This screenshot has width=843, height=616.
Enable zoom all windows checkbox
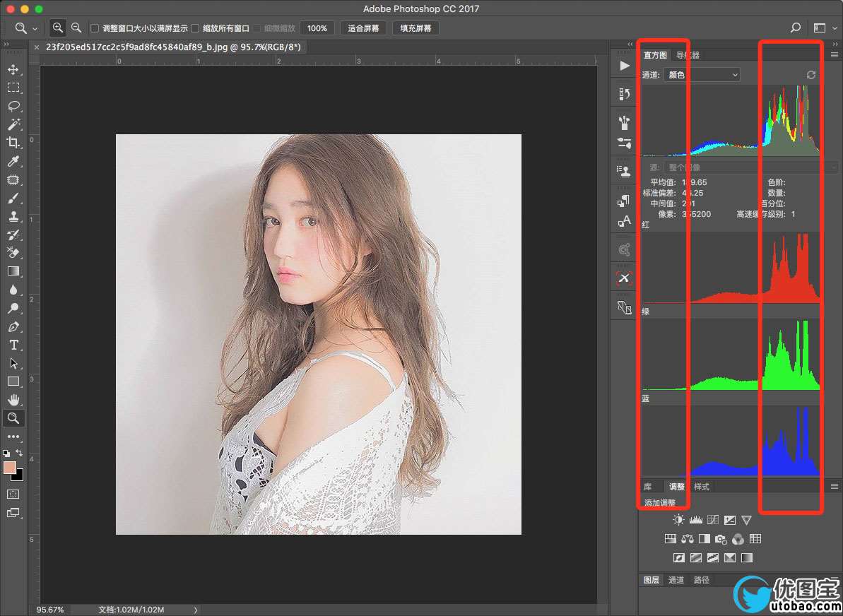pyautogui.click(x=195, y=28)
